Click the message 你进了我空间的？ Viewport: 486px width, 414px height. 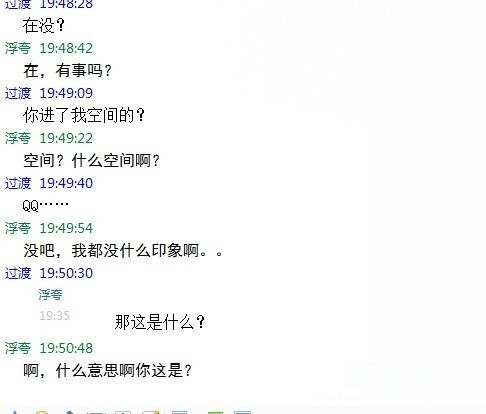click(84, 115)
